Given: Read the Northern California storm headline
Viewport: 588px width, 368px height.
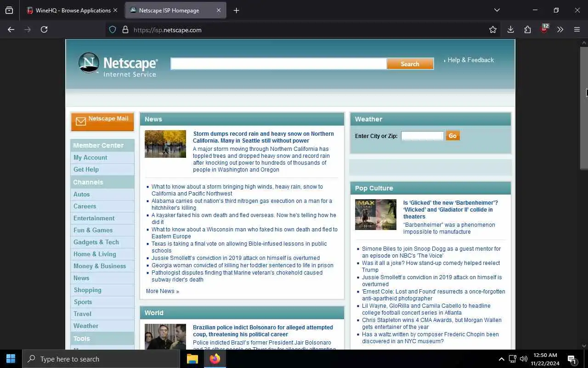Looking at the screenshot, I should [263, 137].
